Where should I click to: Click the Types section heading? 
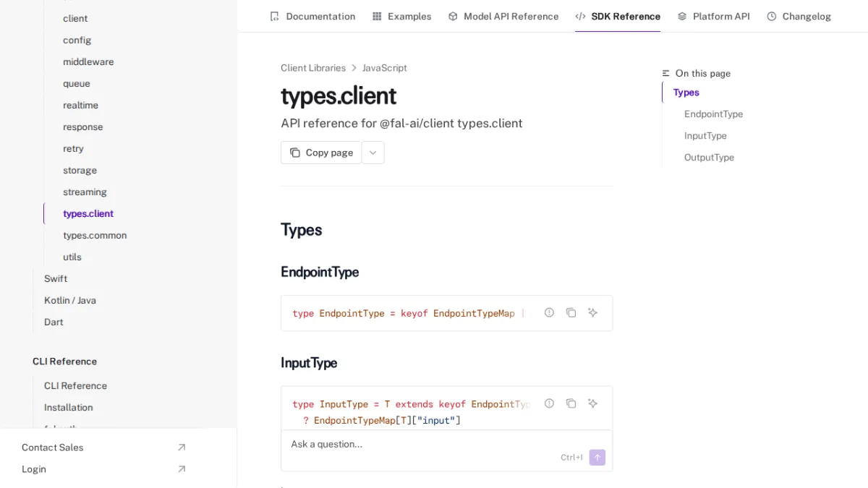302,230
